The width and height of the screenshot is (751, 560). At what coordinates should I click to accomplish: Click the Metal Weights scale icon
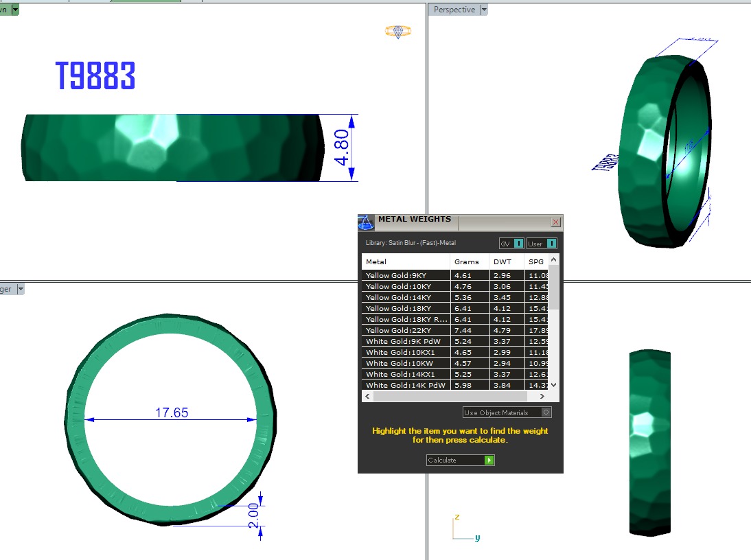366,222
